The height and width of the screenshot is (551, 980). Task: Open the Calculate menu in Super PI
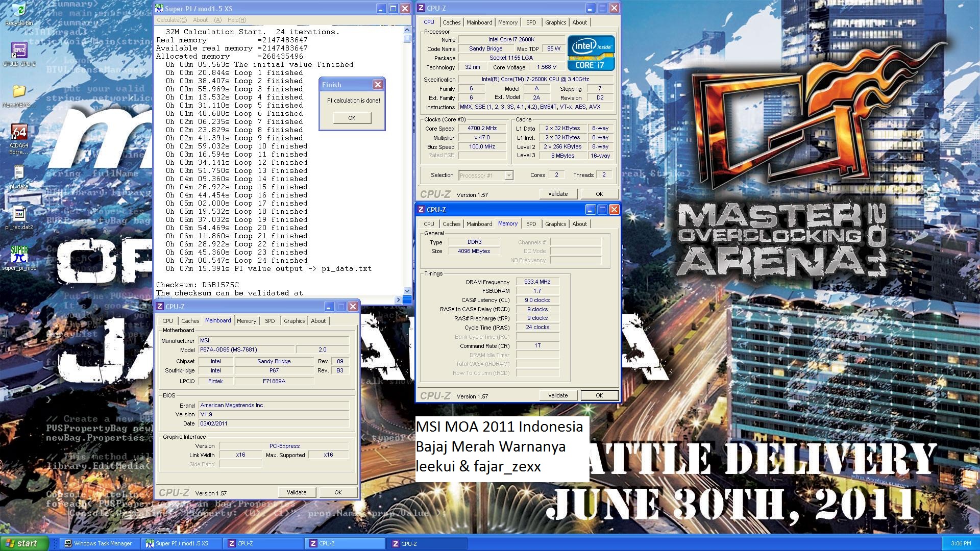coord(171,20)
